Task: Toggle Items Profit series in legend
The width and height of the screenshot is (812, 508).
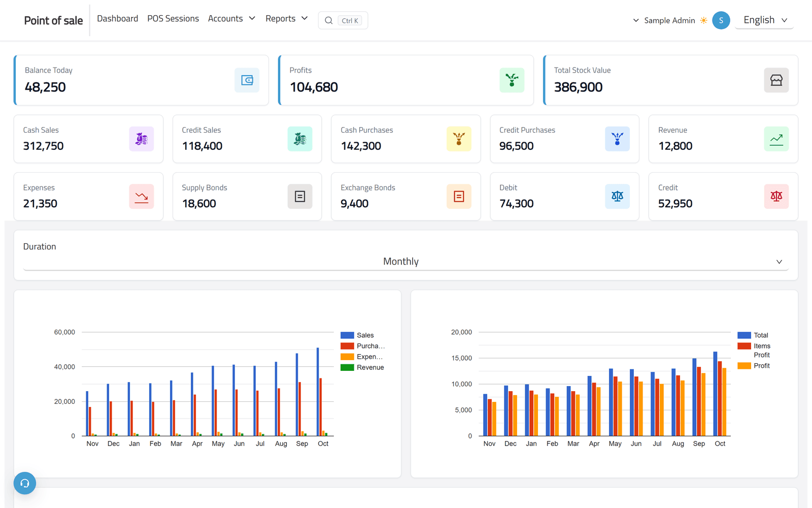Action: coord(754,351)
